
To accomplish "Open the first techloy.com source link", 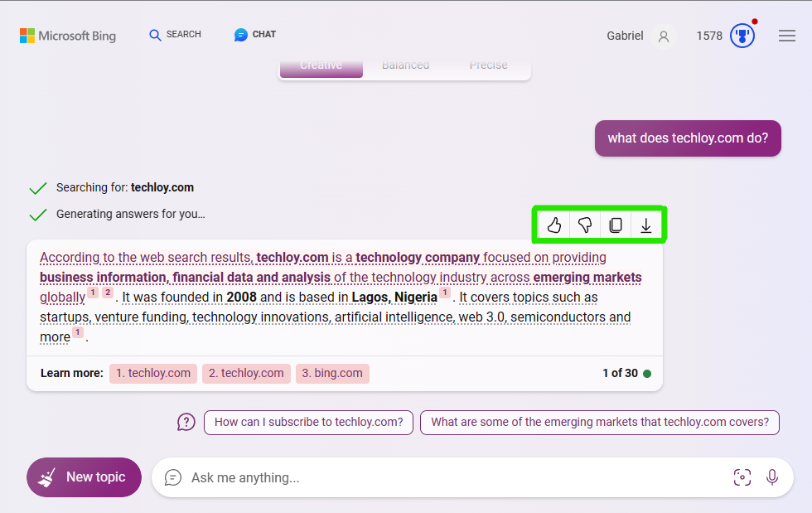I will [153, 373].
